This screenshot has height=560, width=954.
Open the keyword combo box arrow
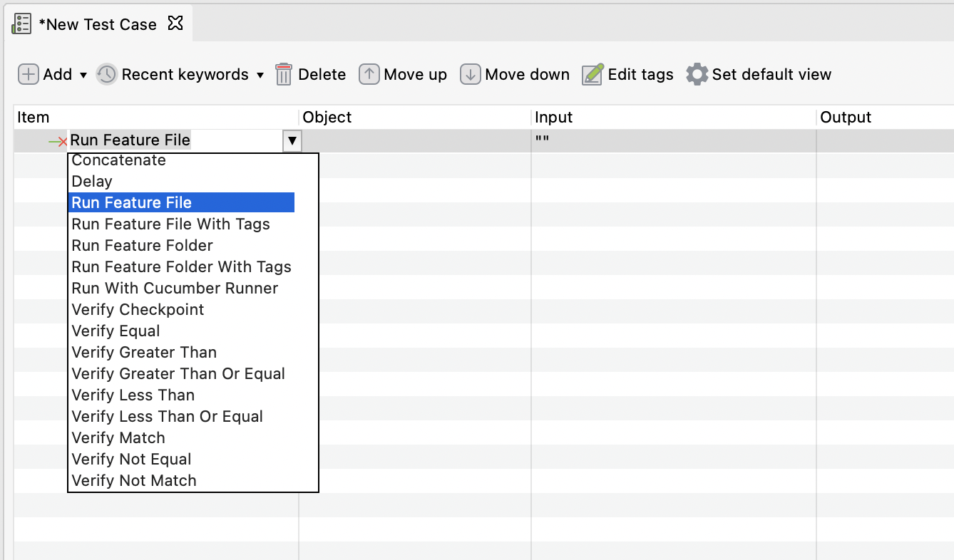point(291,140)
